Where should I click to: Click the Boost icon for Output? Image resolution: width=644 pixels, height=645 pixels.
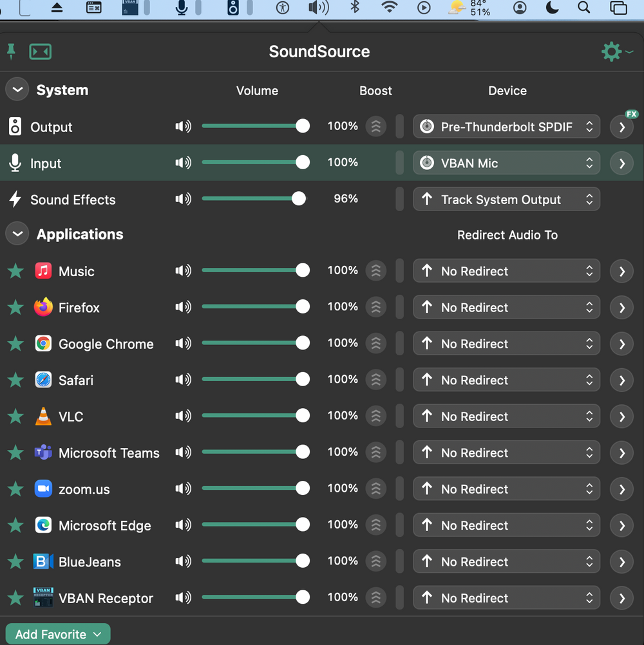(376, 127)
